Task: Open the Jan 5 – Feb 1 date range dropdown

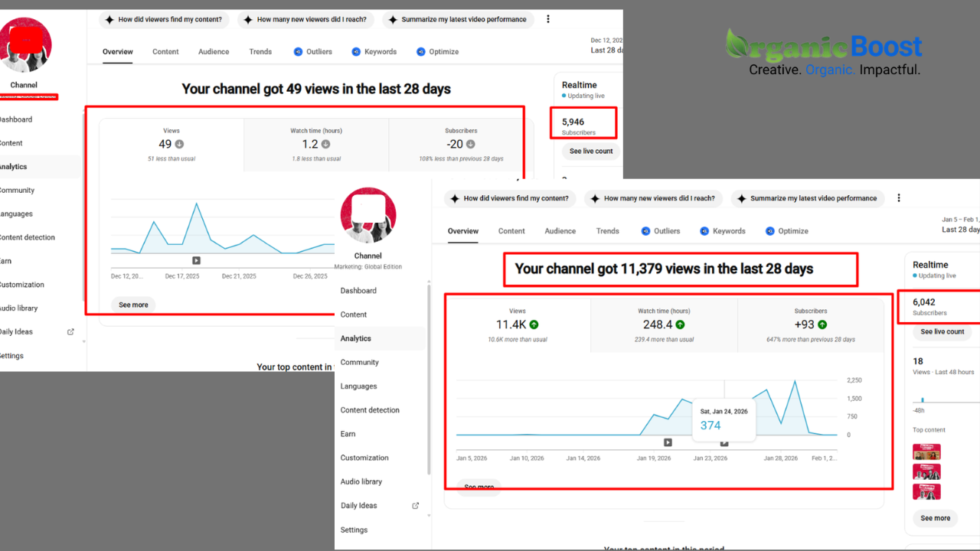Action: coord(959,225)
